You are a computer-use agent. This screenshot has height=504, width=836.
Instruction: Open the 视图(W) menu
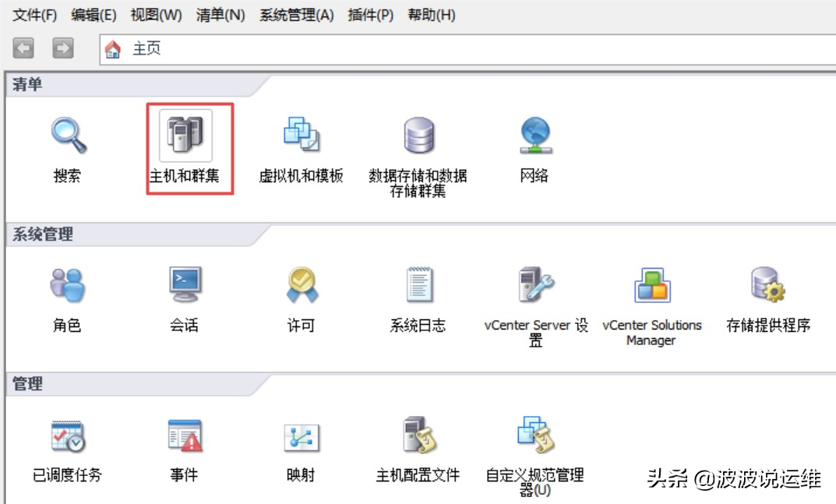coord(157,15)
